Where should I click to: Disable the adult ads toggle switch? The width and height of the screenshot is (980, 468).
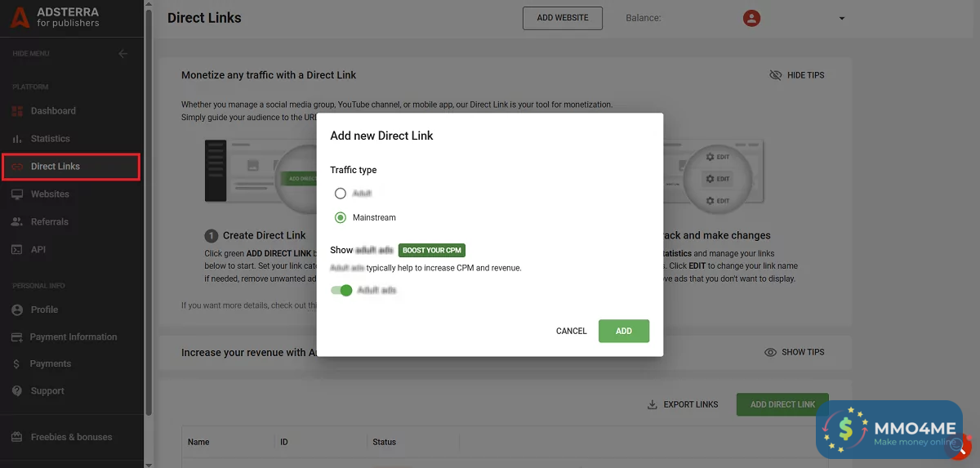341,290
